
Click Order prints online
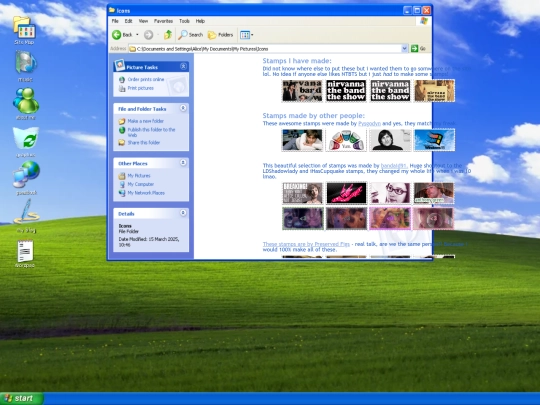146,79
